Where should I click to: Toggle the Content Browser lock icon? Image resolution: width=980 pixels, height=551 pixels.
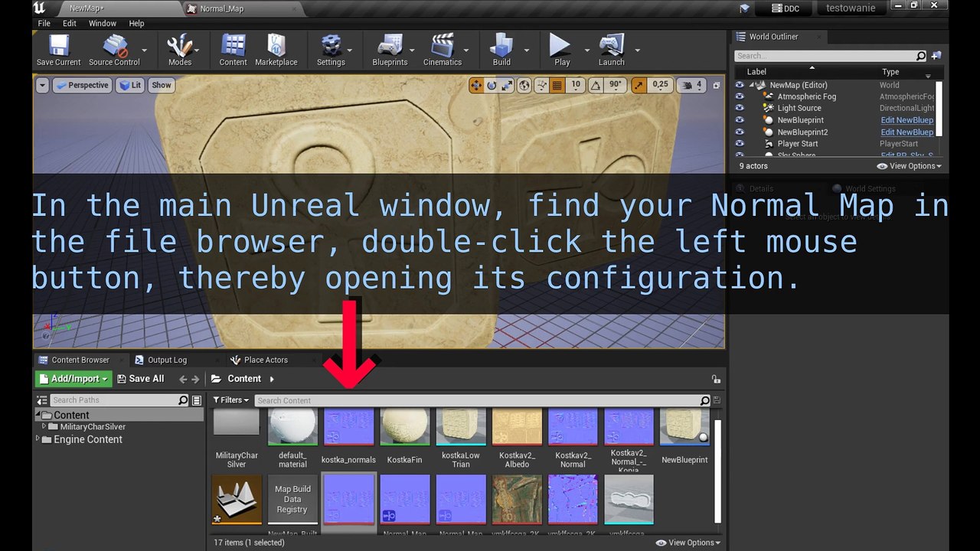coord(716,379)
